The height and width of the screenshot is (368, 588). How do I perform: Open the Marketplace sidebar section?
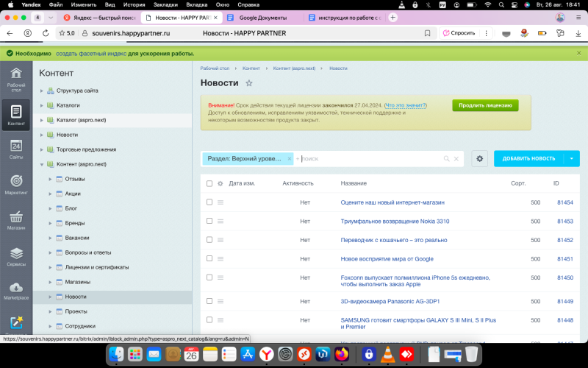15,291
